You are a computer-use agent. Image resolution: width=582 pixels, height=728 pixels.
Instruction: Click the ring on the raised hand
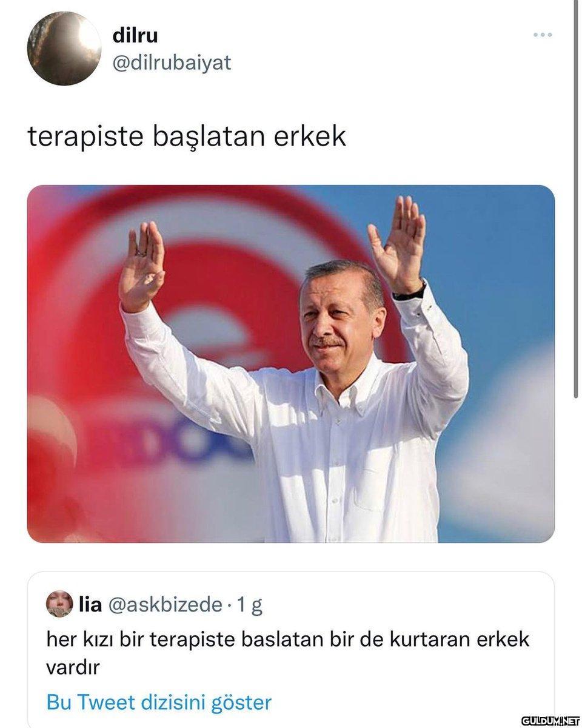(141, 251)
